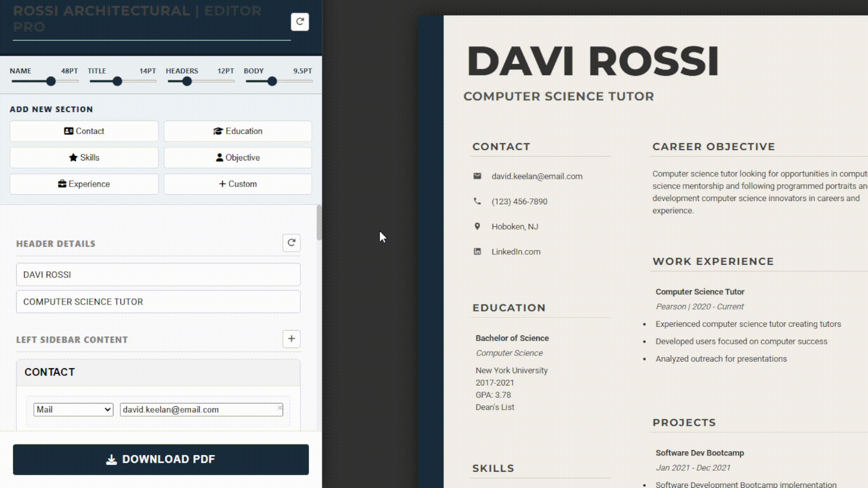The height and width of the screenshot is (488, 868).
Task: Open the Mail contact type dropdown
Action: 73,410
